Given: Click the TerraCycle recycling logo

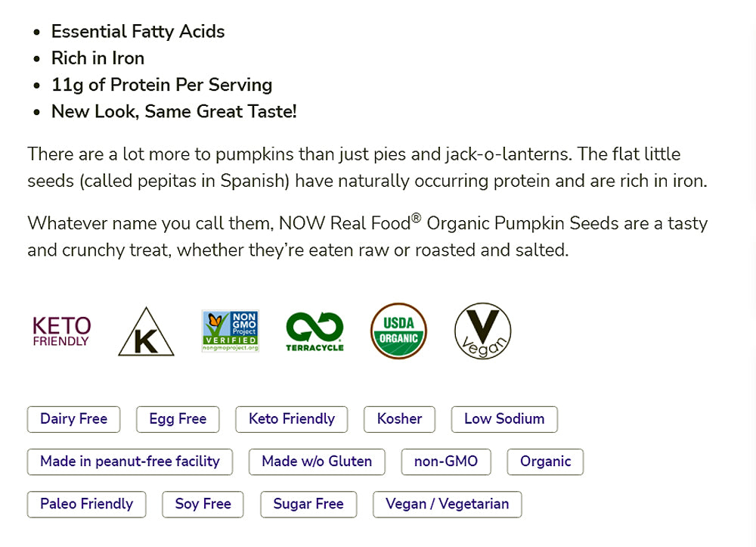Looking at the screenshot, I should [x=314, y=331].
